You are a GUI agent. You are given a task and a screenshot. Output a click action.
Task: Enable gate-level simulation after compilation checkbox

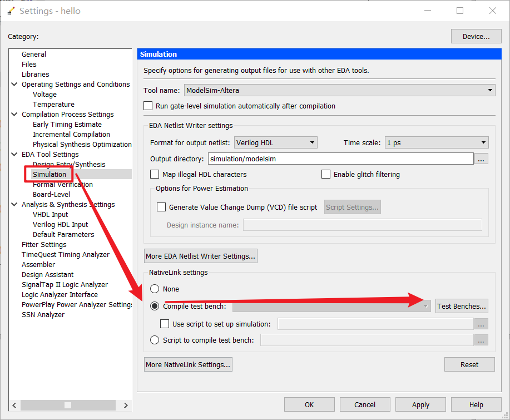point(148,106)
